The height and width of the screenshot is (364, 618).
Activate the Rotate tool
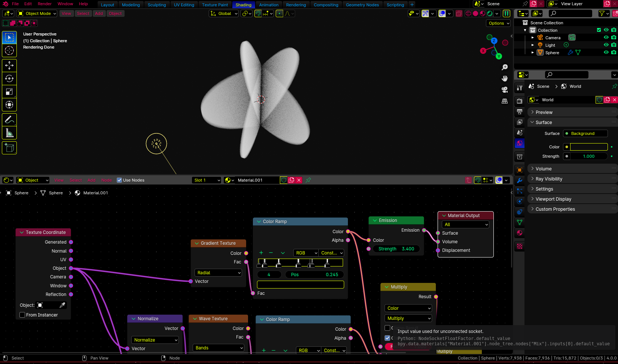9,78
